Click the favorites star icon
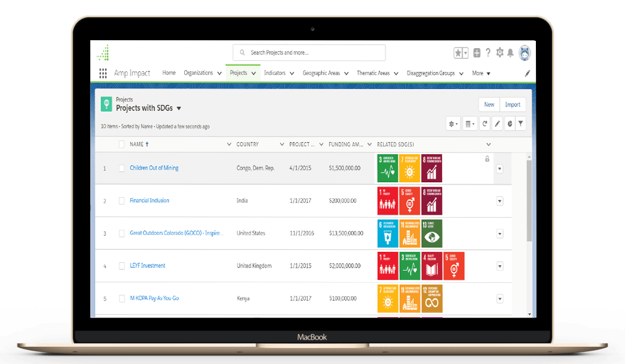The width and height of the screenshot is (625, 364). pos(458,52)
